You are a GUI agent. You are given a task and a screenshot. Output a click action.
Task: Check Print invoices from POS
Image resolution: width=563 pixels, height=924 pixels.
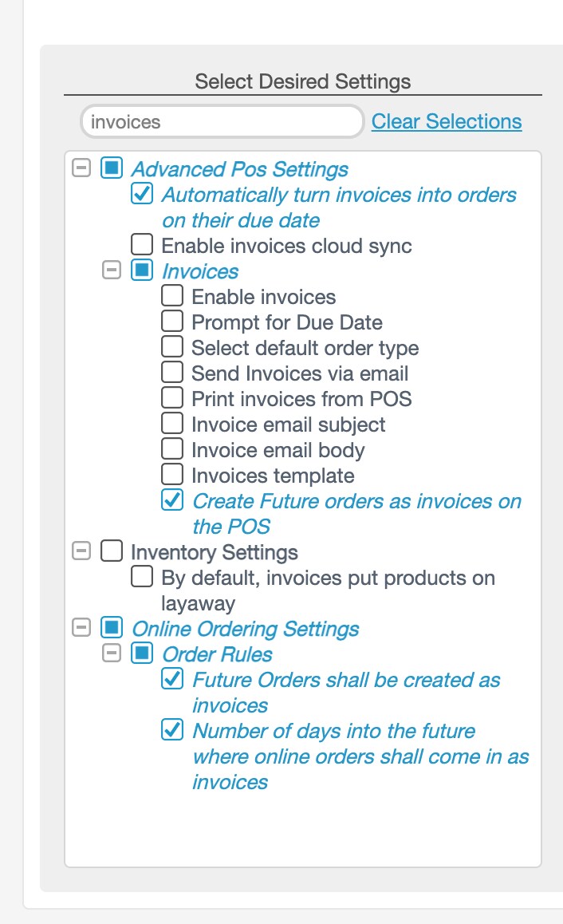tap(172, 398)
